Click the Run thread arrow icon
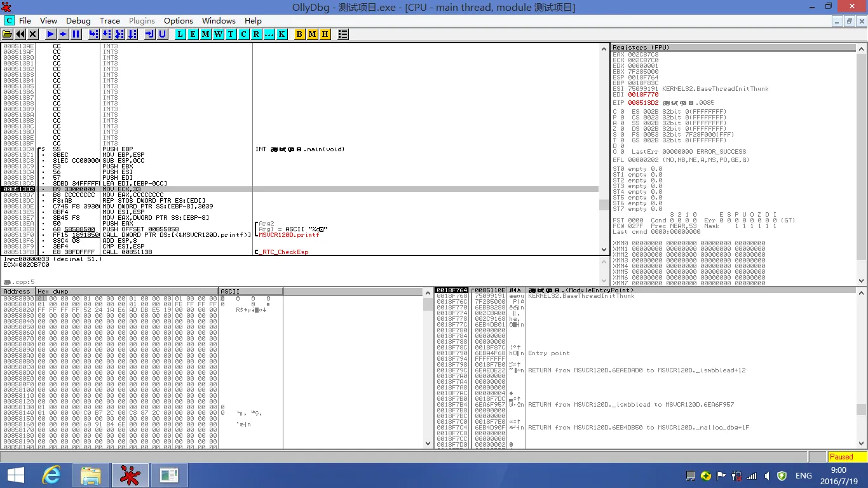The image size is (868, 488). coord(64,34)
